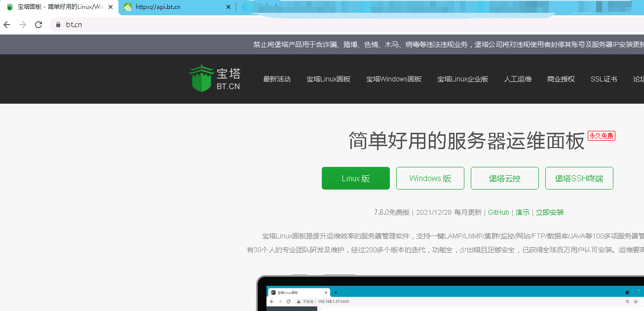
Task: Click the panel preview screenshot thumbnail
Action: click(450, 293)
